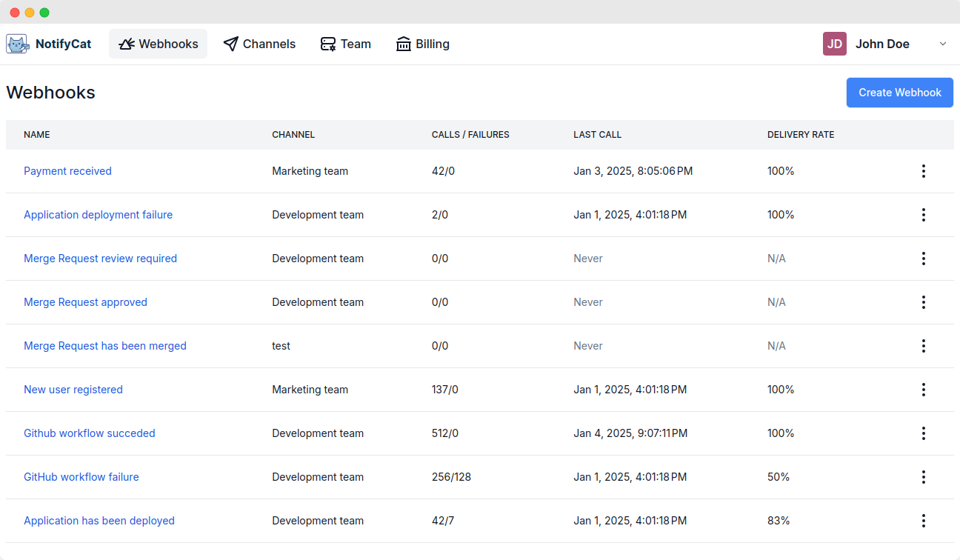
Task: Open the Github workflow succeded webhook link
Action: click(90, 433)
